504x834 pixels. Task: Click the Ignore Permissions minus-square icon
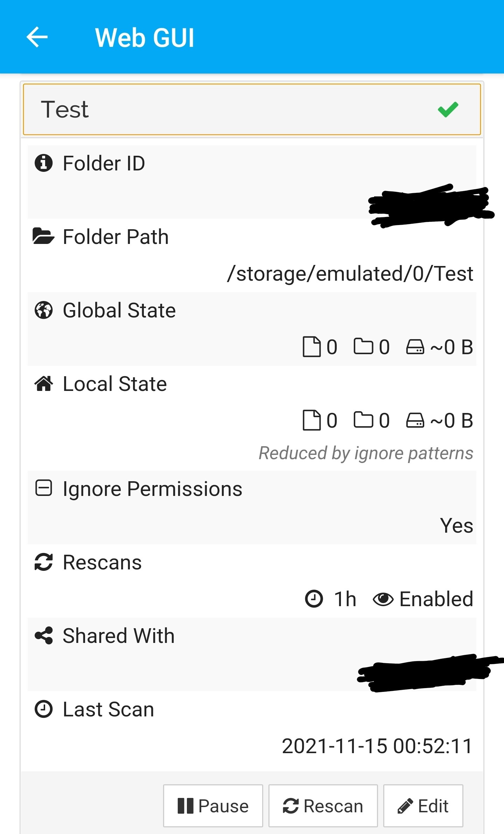coord(44,488)
